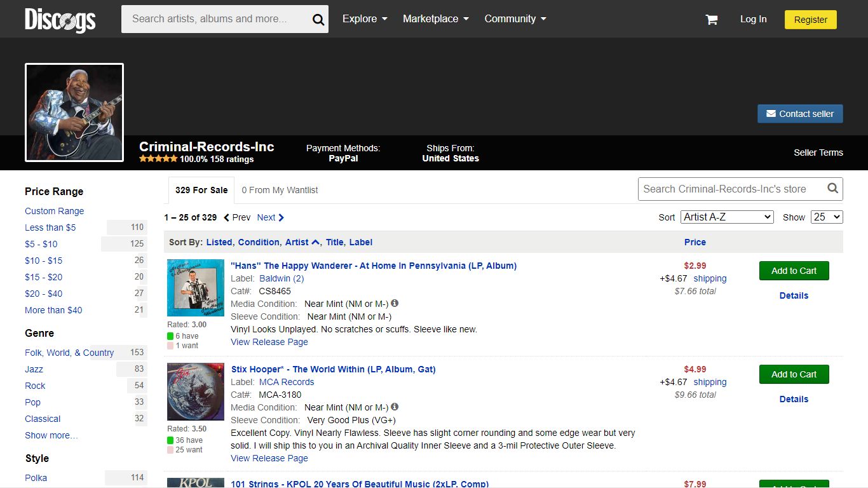Click the Register button

811,20
